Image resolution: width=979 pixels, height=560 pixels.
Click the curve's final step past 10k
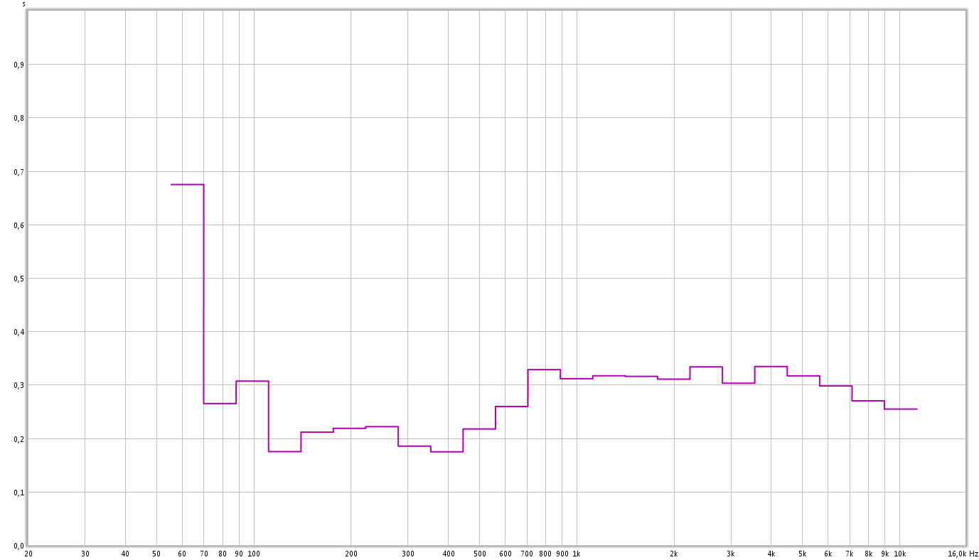901,409
